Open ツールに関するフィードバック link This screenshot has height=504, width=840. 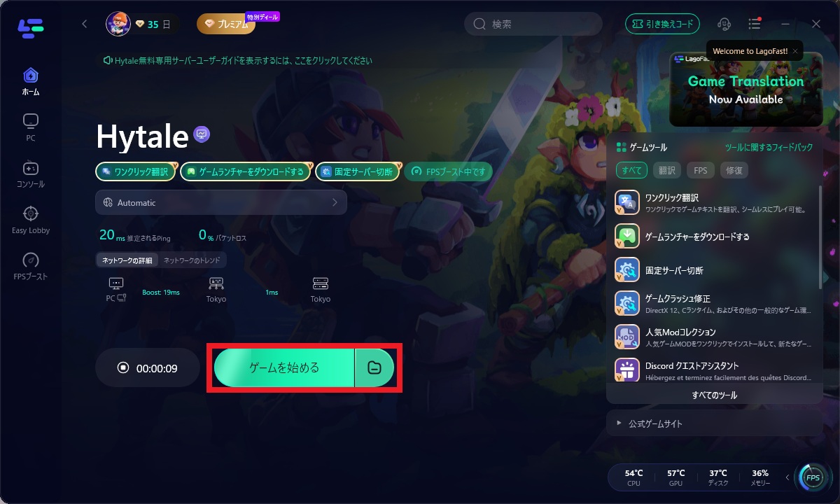[x=769, y=148]
